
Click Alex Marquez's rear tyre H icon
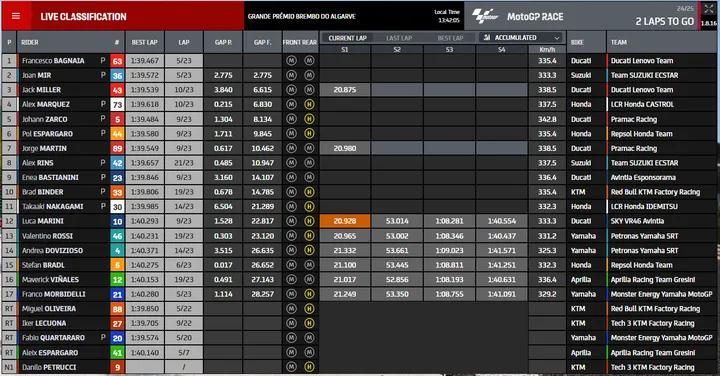click(x=309, y=105)
